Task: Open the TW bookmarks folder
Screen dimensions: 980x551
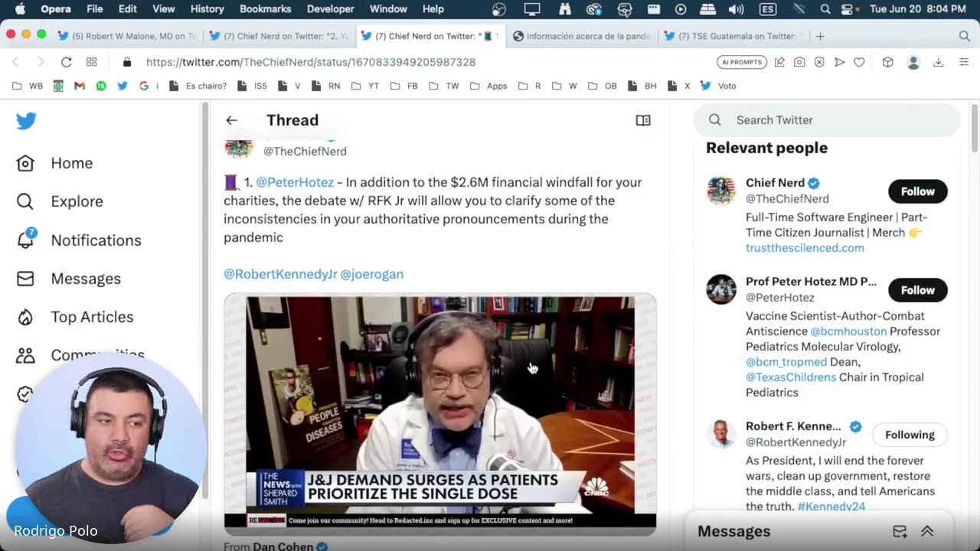Action: pyautogui.click(x=444, y=86)
